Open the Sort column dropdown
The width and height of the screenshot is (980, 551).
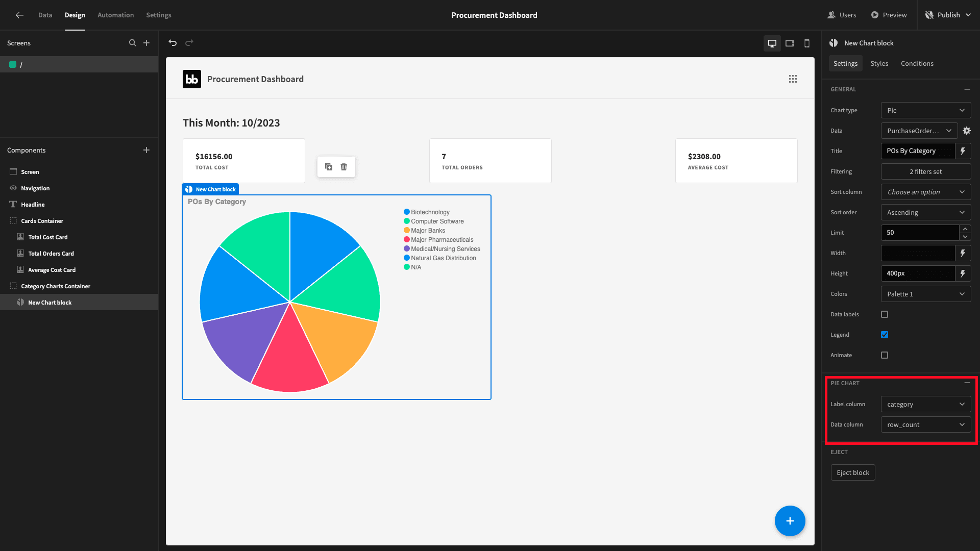[x=926, y=192]
